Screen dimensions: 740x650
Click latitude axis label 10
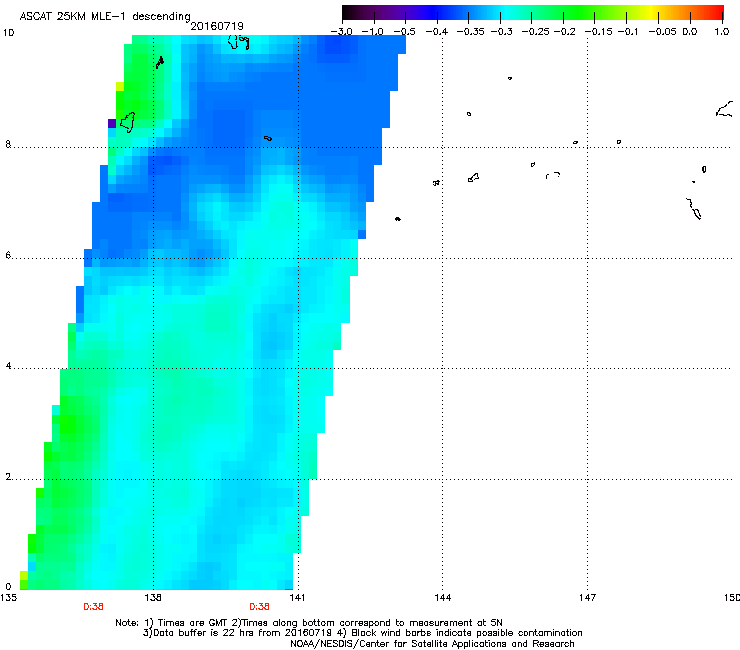(x=8, y=33)
